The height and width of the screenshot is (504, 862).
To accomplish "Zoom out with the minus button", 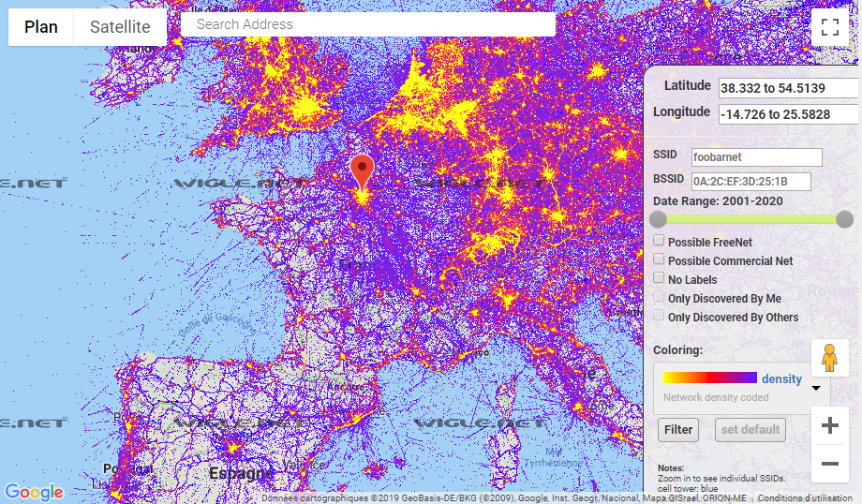I will pyautogui.click(x=829, y=463).
